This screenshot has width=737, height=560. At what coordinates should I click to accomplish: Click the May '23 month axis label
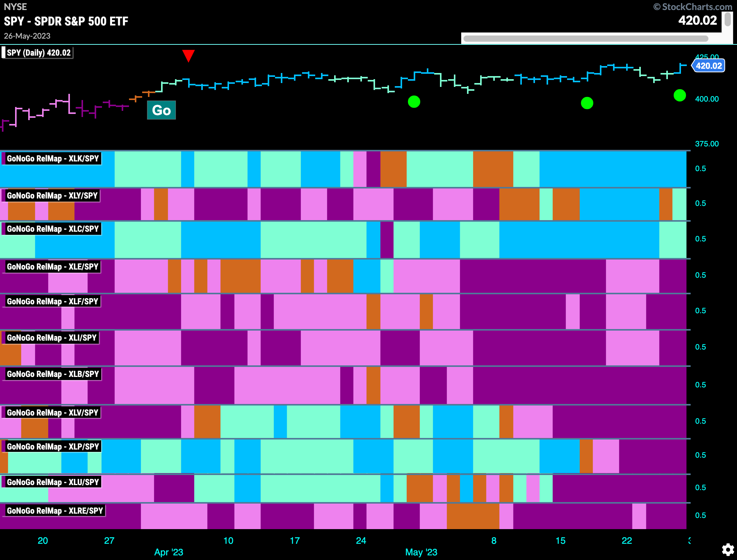[x=421, y=552]
